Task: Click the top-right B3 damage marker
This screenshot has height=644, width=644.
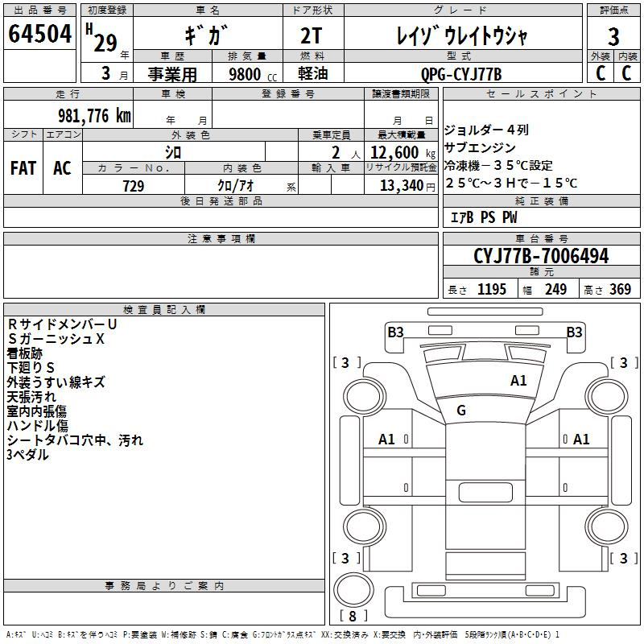Action: click(x=574, y=332)
